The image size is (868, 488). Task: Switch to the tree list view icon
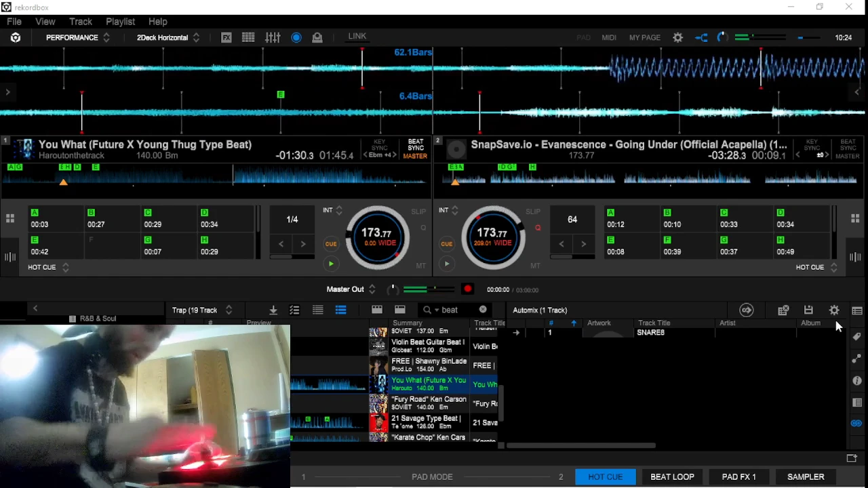pyautogui.click(x=294, y=310)
